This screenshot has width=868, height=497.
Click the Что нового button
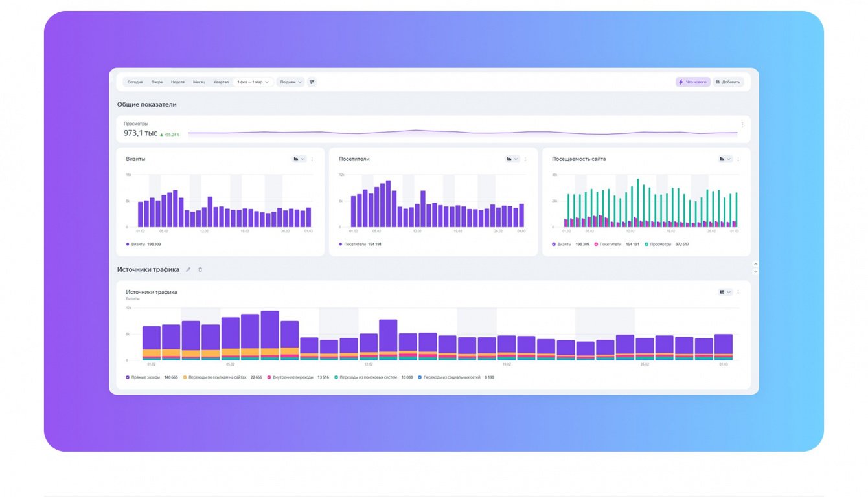click(692, 82)
